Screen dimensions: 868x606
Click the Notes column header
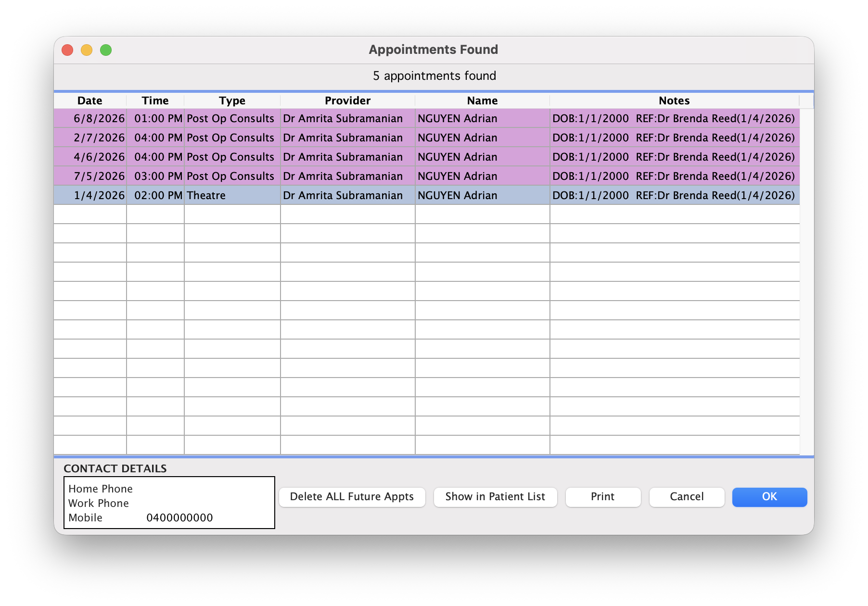click(675, 101)
